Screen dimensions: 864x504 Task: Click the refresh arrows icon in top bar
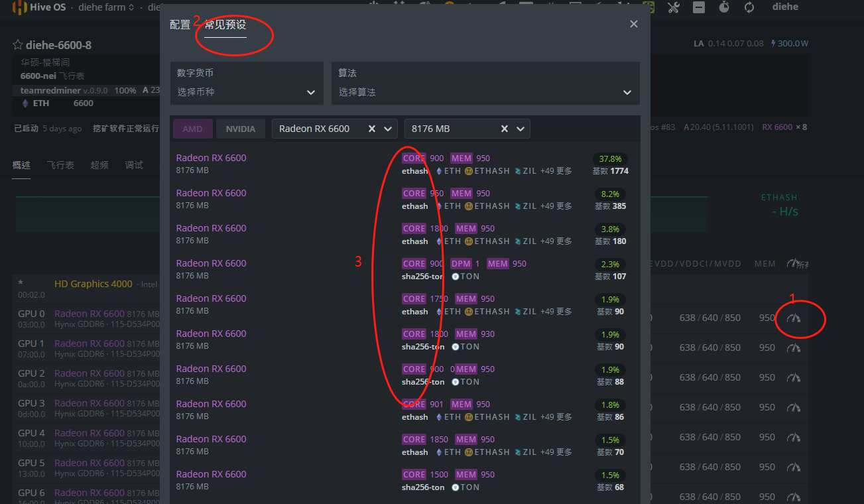(x=749, y=7)
